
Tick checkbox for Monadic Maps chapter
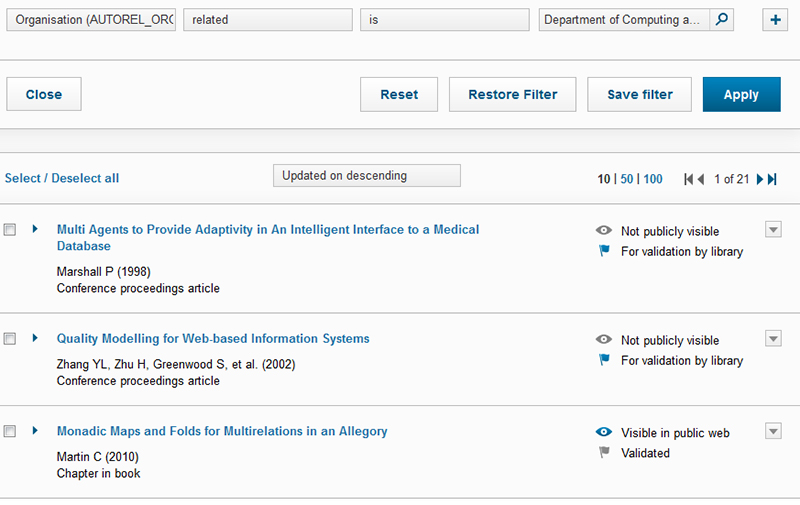(x=10, y=431)
